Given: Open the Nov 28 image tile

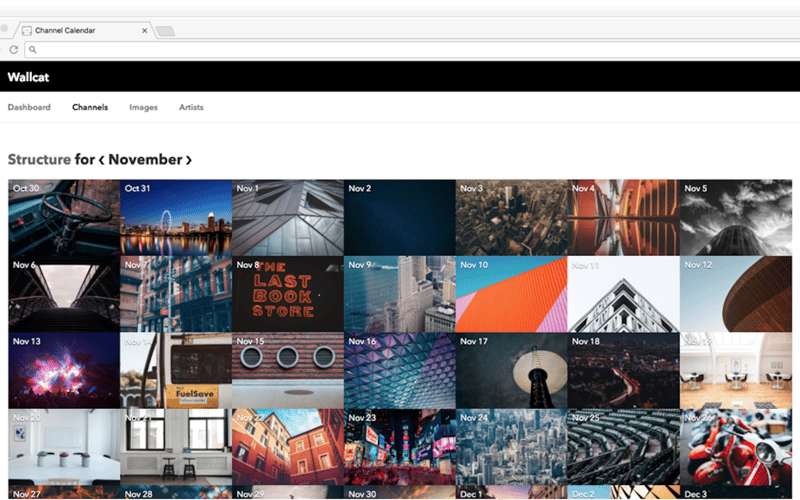Looking at the screenshot, I should 176,492.
